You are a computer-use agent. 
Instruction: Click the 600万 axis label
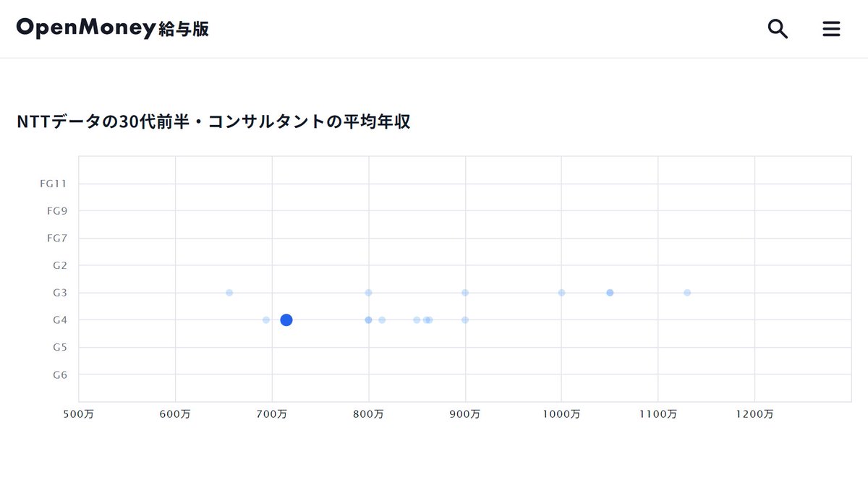(175, 414)
